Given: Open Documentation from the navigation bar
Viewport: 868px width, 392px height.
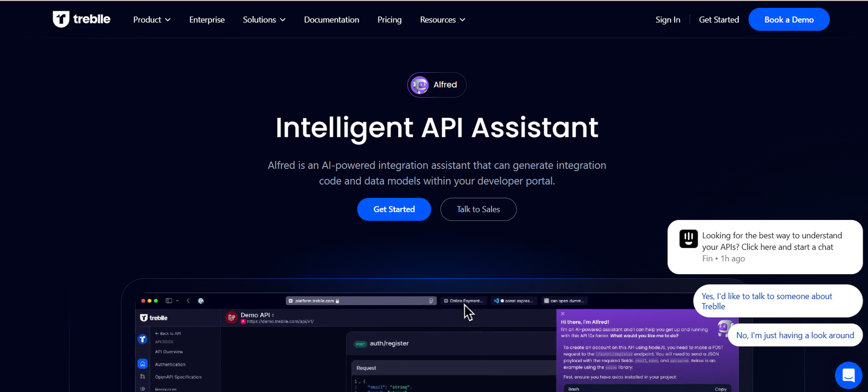Looking at the screenshot, I should pyautogui.click(x=331, y=20).
